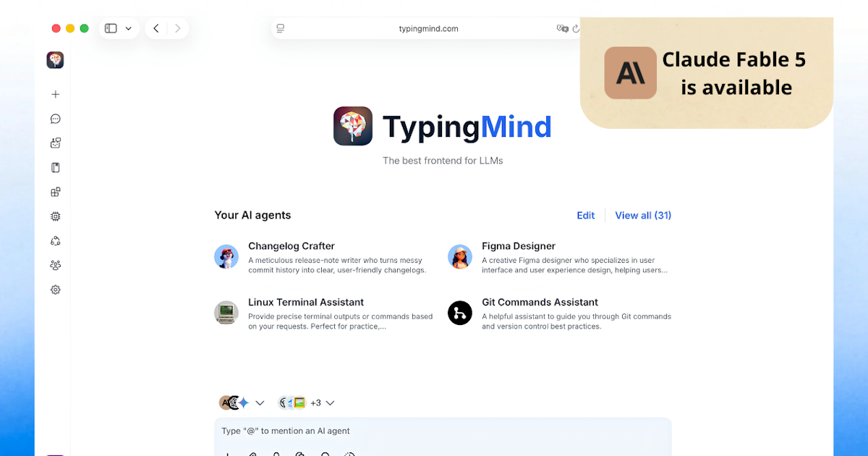The image size is (868, 456).
Task: Click the Git Commands Assistant branch icon
Action: pos(460,313)
